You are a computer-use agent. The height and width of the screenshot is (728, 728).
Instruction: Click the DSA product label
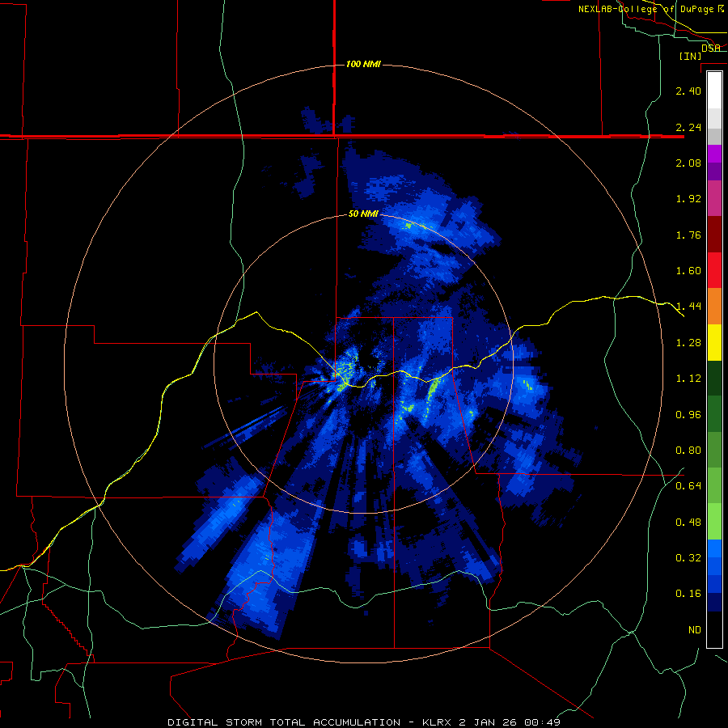(x=710, y=48)
